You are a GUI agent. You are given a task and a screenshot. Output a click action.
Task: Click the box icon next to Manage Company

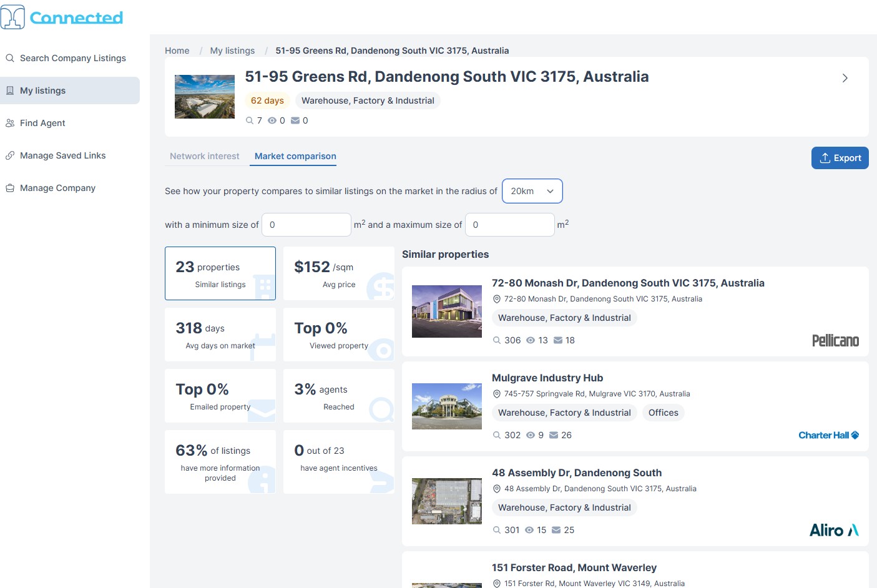[10, 187]
